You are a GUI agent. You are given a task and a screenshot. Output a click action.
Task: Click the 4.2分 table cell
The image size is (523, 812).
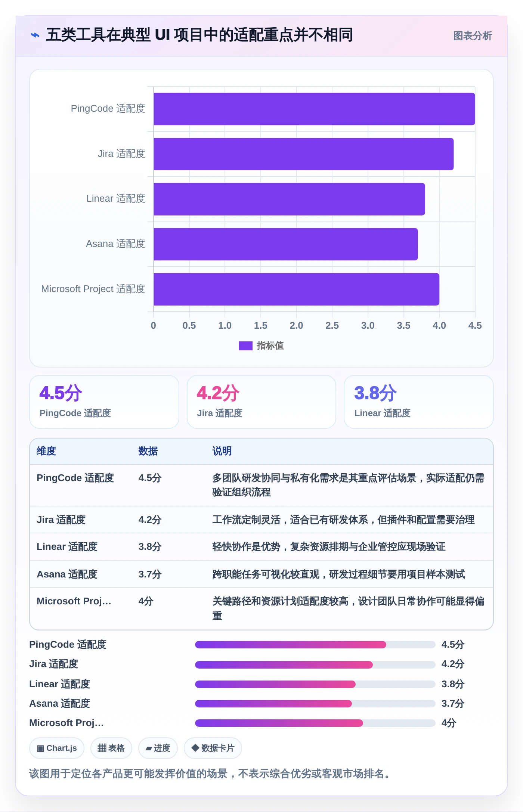(150, 520)
